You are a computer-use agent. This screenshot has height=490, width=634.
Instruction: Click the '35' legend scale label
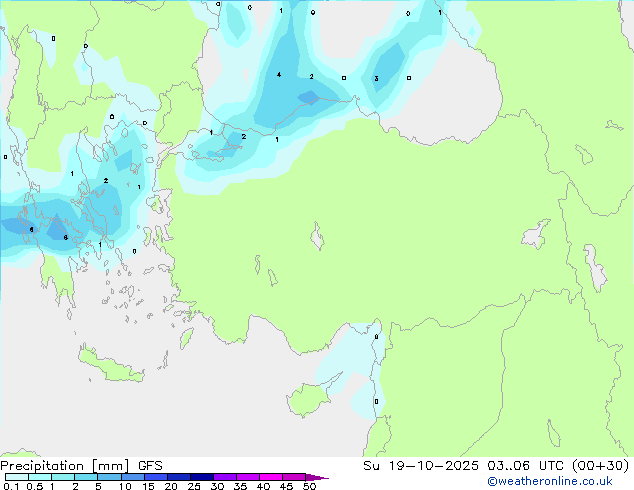(x=240, y=486)
